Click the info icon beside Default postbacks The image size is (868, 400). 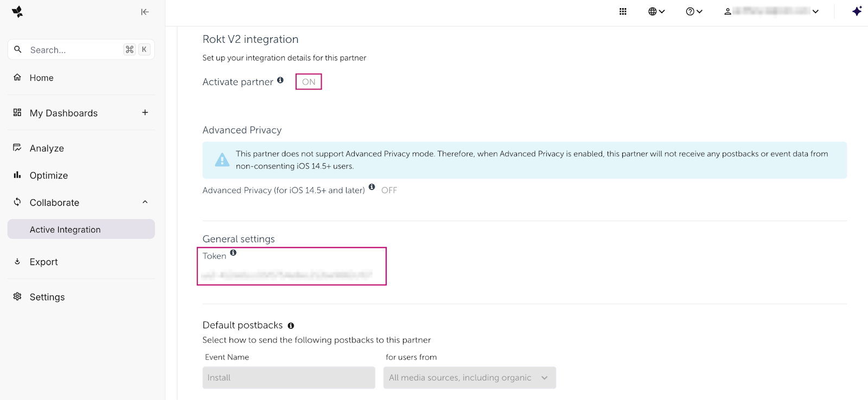pos(291,326)
